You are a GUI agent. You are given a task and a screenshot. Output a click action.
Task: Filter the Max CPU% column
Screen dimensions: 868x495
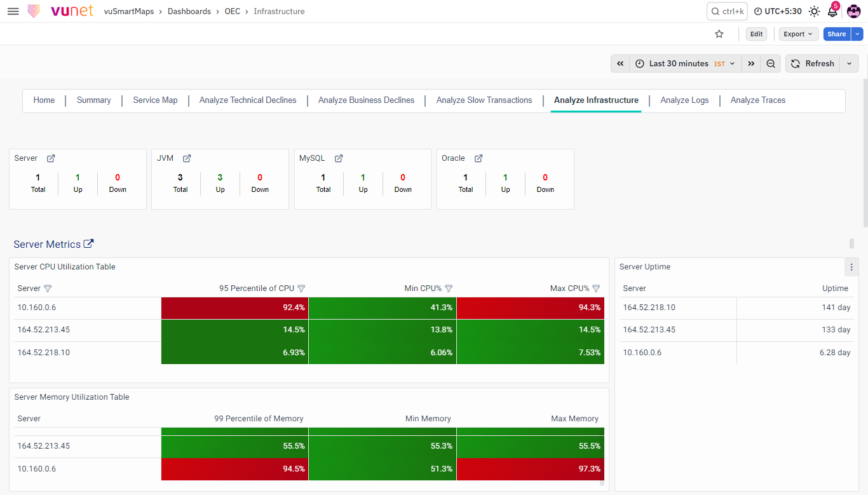(x=596, y=288)
